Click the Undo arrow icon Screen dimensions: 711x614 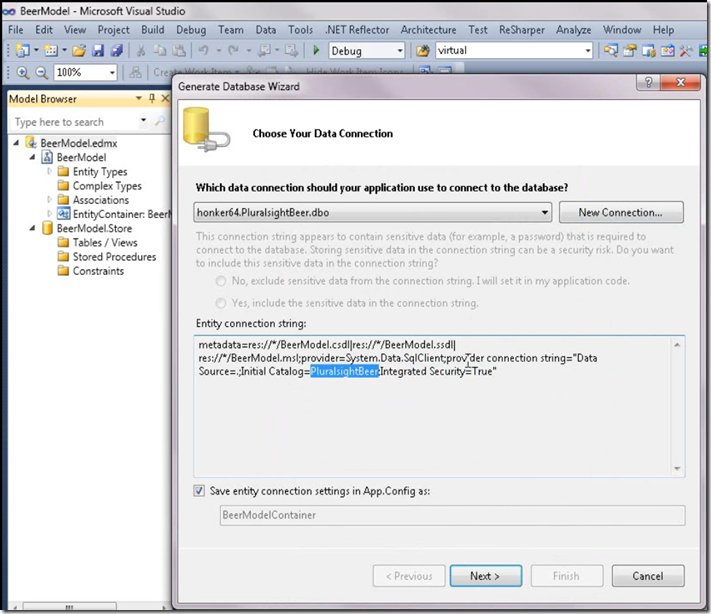(x=203, y=50)
